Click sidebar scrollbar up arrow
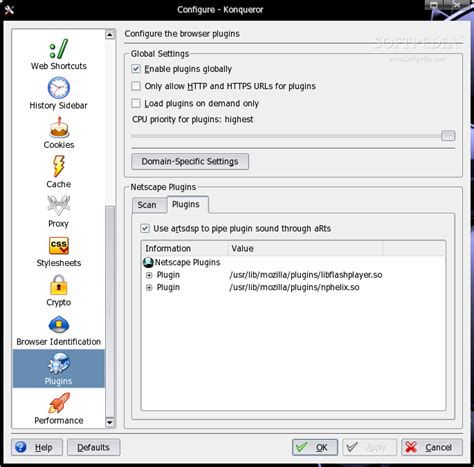Image resolution: width=474 pixels, height=467 pixels. (110, 34)
